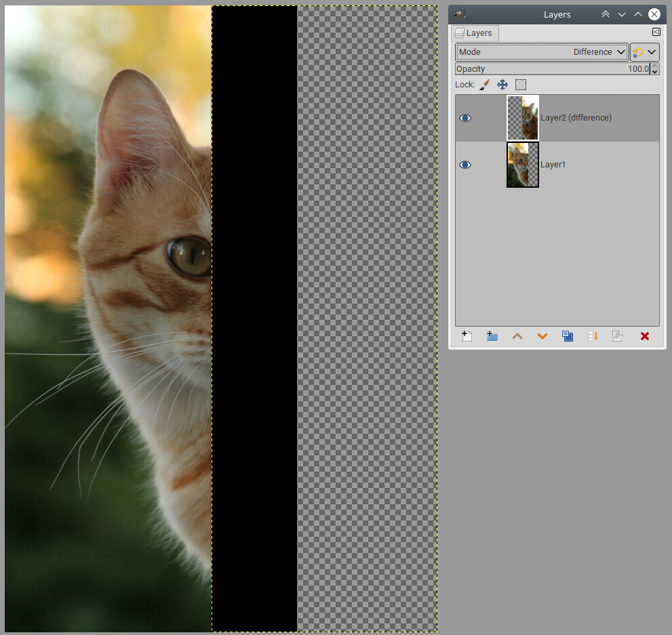The image size is (672, 635).
Task: Duplicate the selected layer
Action: tap(568, 336)
